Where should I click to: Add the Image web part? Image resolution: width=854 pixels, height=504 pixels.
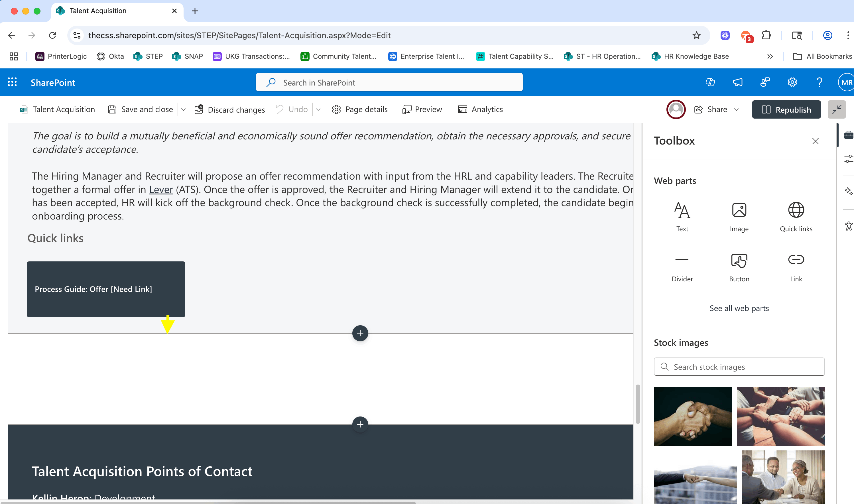pyautogui.click(x=739, y=217)
